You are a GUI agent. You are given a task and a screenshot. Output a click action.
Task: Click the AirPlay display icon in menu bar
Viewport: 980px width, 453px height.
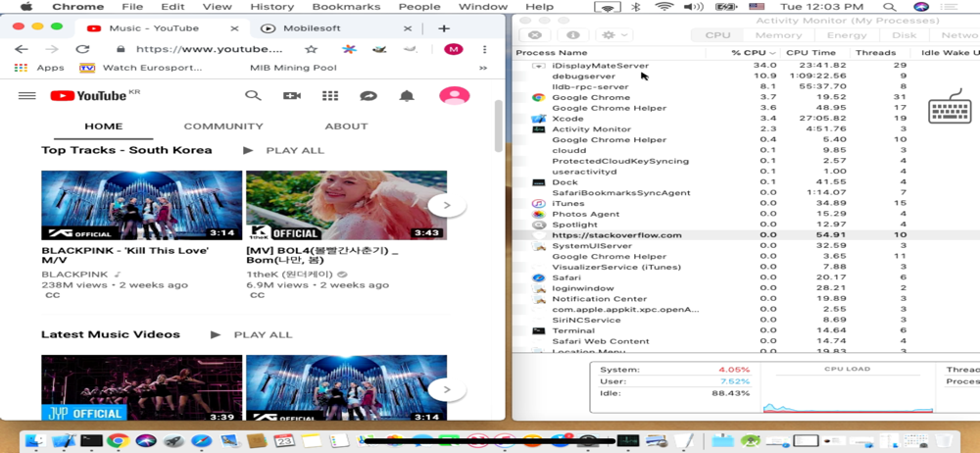(607, 8)
